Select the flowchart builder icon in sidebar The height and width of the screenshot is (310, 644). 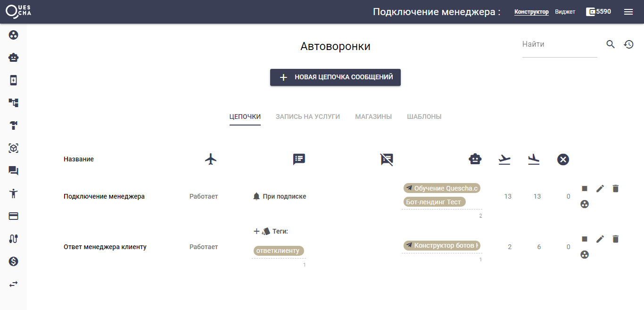point(13,102)
